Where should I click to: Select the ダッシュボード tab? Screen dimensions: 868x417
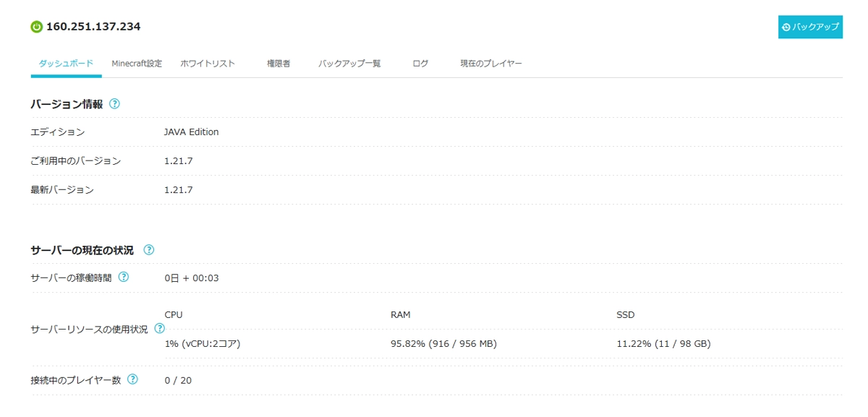66,64
